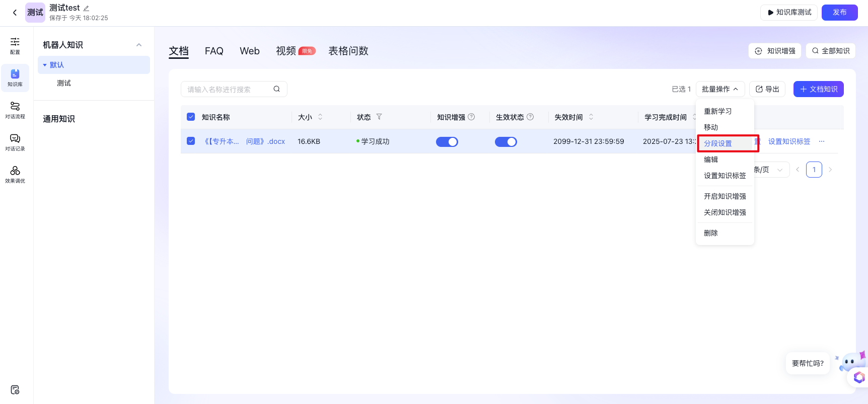
Task: Switch to the FAQ tab
Action: tap(214, 51)
